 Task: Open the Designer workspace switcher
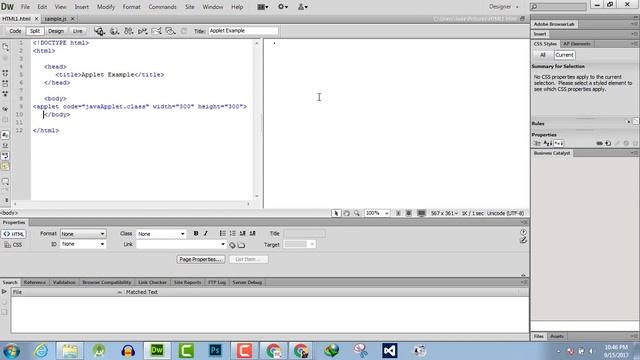click(x=504, y=7)
